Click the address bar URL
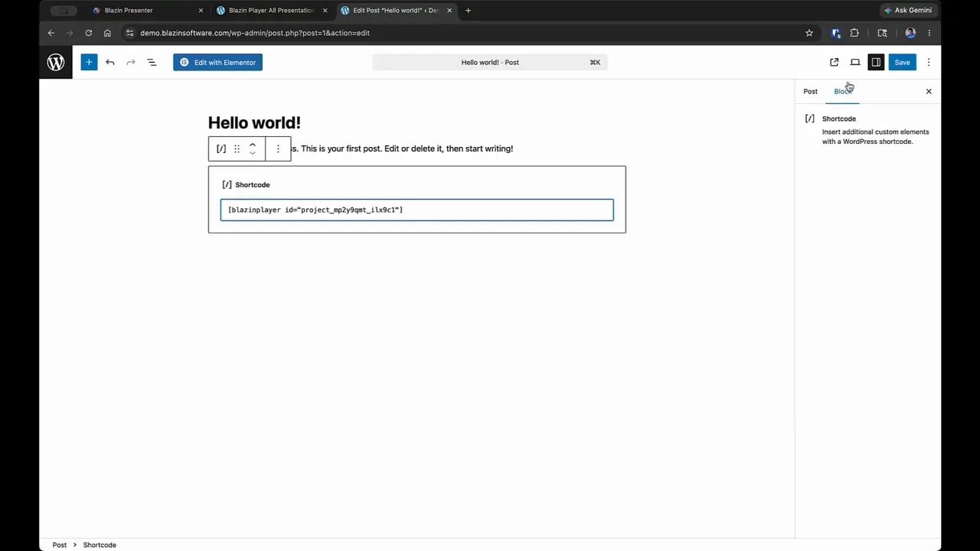This screenshot has height=551, width=980. tap(255, 33)
